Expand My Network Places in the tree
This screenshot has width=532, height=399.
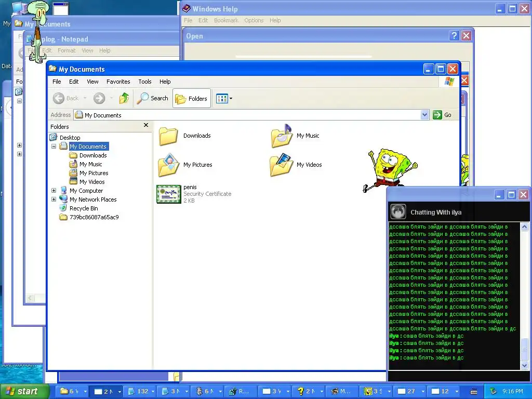(x=54, y=199)
